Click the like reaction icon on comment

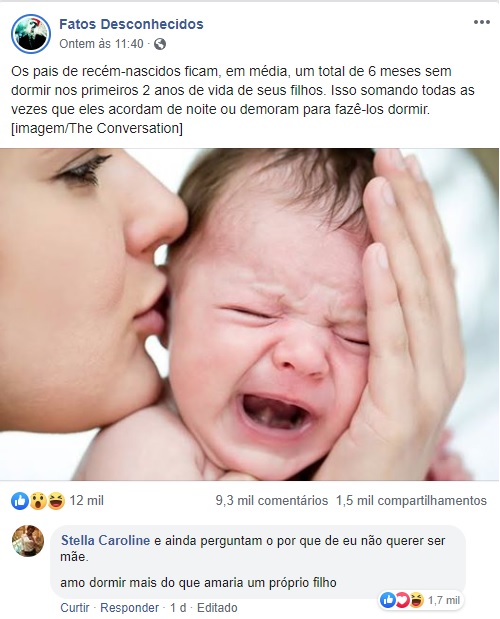(x=388, y=600)
